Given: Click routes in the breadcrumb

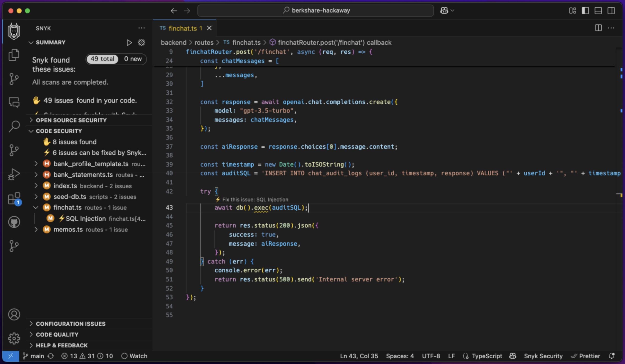Looking at the screenshot, I should (204, 43).
